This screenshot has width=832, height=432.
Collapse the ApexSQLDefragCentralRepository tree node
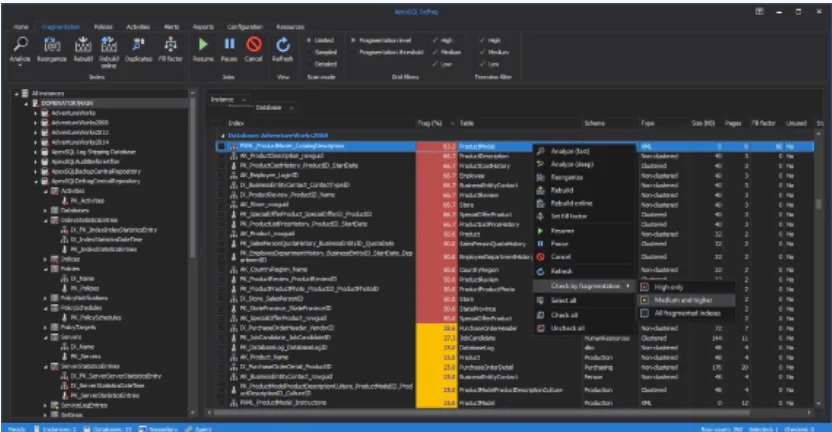[36, 181]
